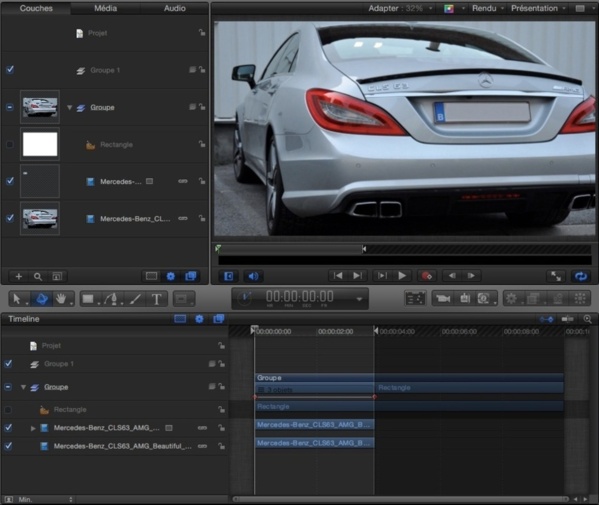This screenshot has width=599, height=505.
Task: Choose the 3D transform tool
Action: 42,298
